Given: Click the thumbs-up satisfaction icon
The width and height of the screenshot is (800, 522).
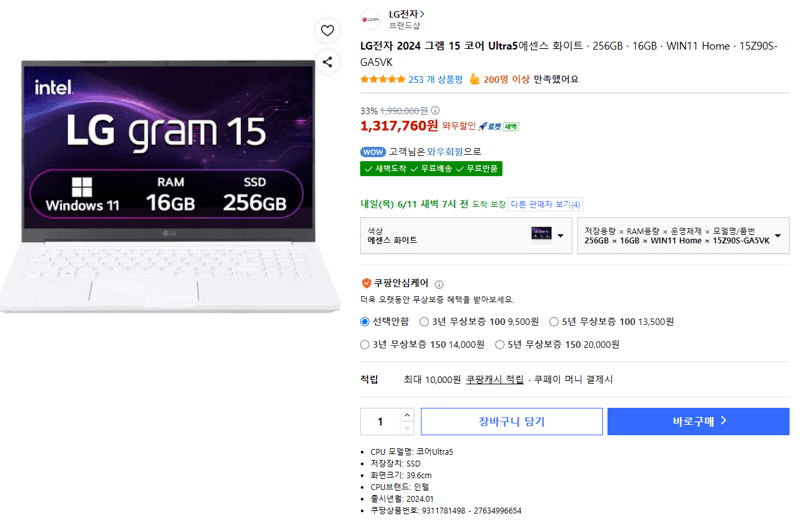Looking at the screenshot, I should tap(474, 79).
